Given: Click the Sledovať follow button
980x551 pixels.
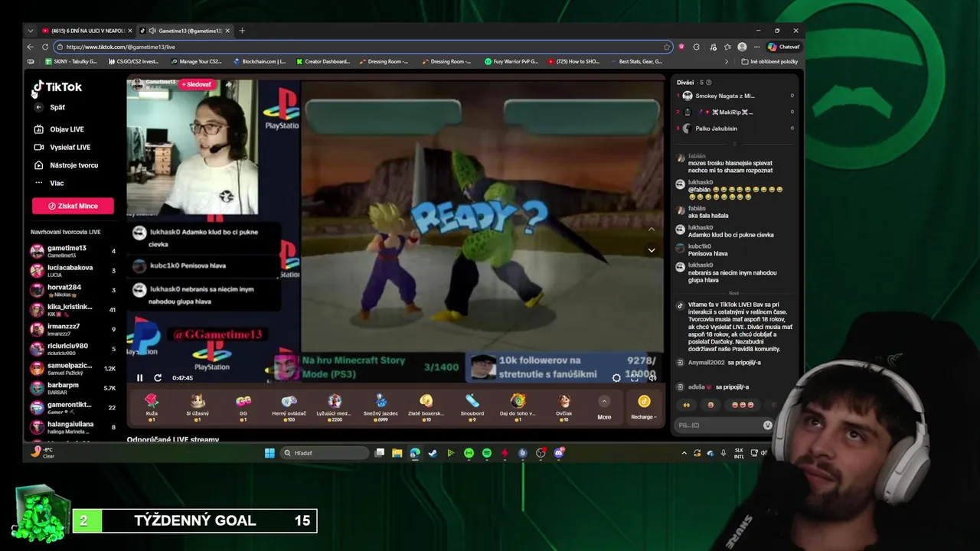Looking at the screenshot, I should click(x=196, y=85).
